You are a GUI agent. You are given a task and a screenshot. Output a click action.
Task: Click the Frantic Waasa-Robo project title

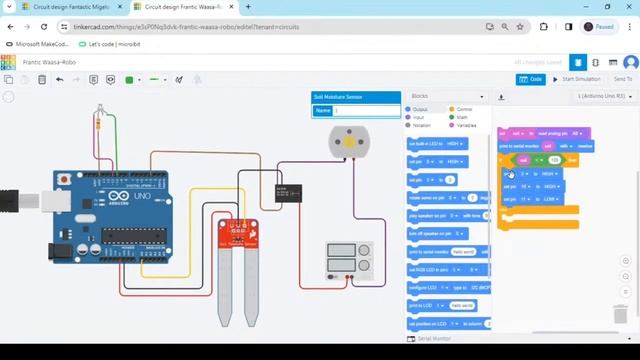49,62
